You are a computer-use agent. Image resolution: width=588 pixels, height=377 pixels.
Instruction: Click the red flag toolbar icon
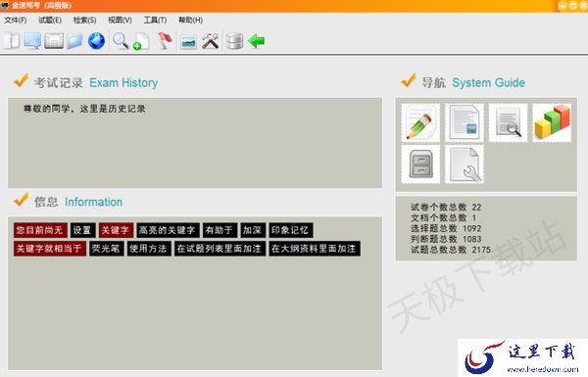coord(165,41)
